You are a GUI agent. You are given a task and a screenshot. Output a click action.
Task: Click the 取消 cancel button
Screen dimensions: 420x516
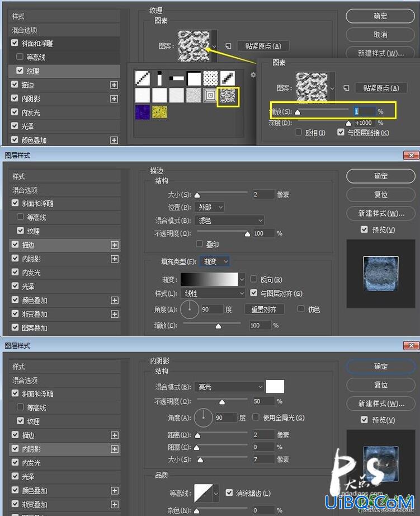pos(380,35)
